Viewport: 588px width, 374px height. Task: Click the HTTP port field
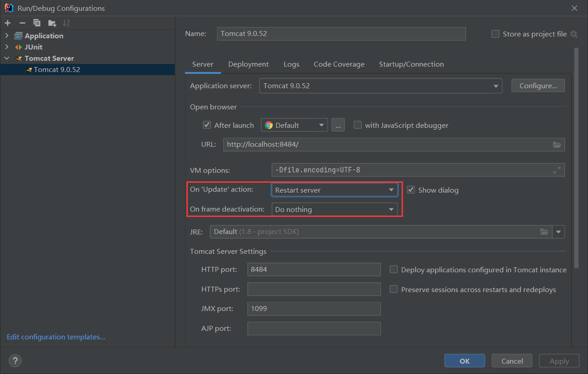point(314,270)
